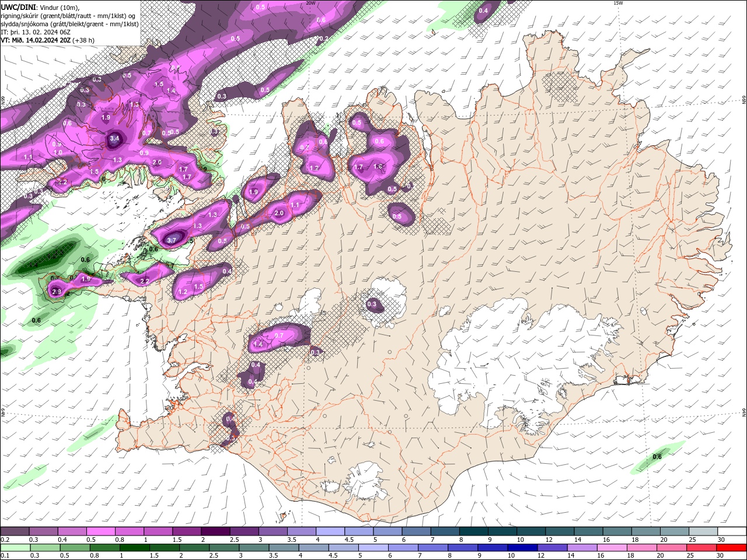Select the light pink 16–18 rainfall swatch
This screenshot has height=560, width=747.
pyautogui.click(x=611, y=548)
